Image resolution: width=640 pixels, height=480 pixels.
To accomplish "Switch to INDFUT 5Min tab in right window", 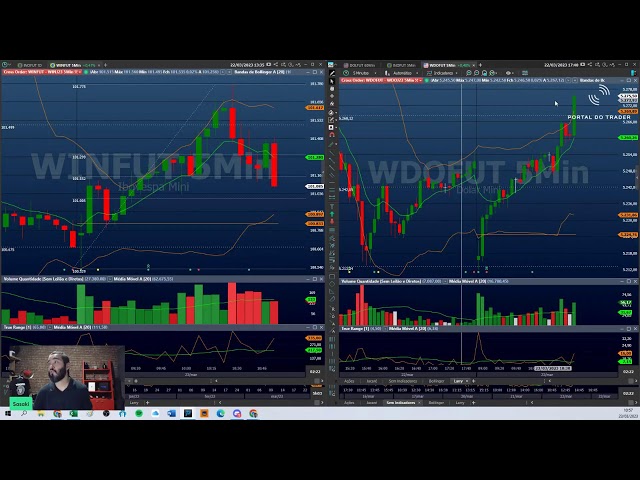I will click(x=402, y=65).
